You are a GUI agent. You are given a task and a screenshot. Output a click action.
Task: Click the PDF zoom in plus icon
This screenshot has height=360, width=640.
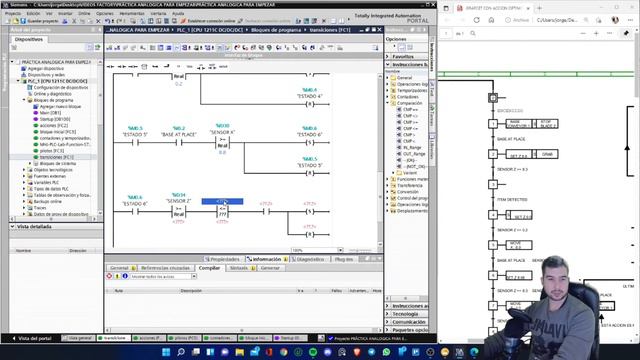(596, 33)
